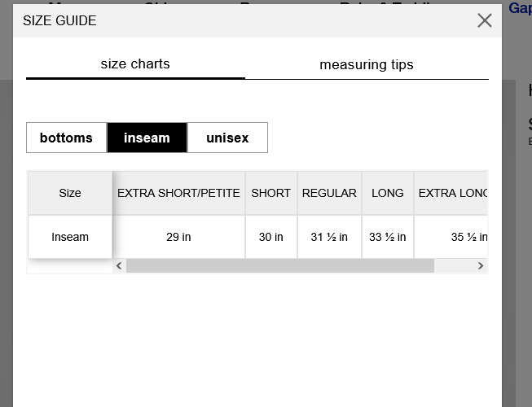Click the table's right scroll arrow
The width and height of the screenshot is (532, 407).
coord(481,265)
